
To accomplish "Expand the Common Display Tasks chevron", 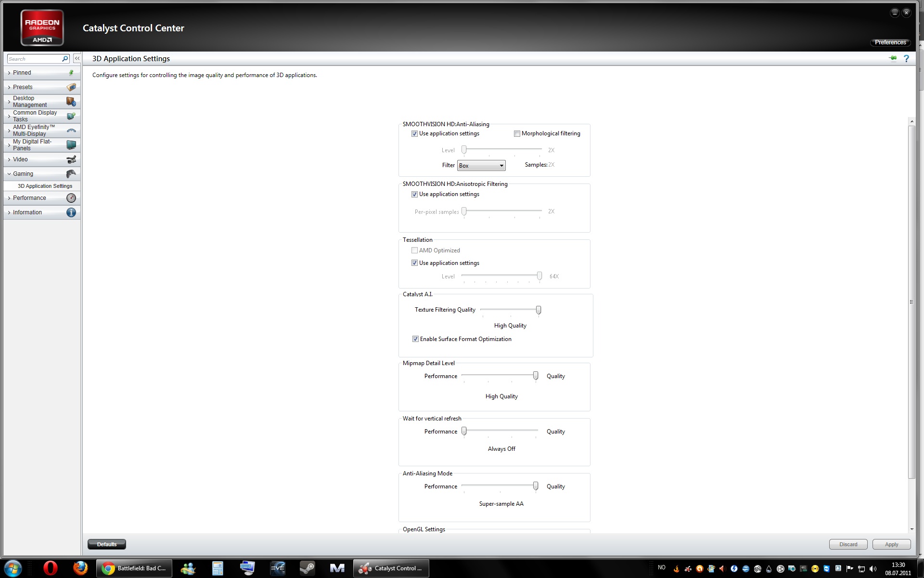I will point(9,116).
